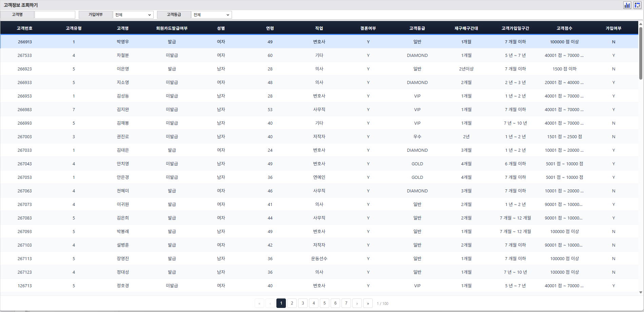Click page 4 in pagination
644x312 pixels.
(x=314, y=303)
